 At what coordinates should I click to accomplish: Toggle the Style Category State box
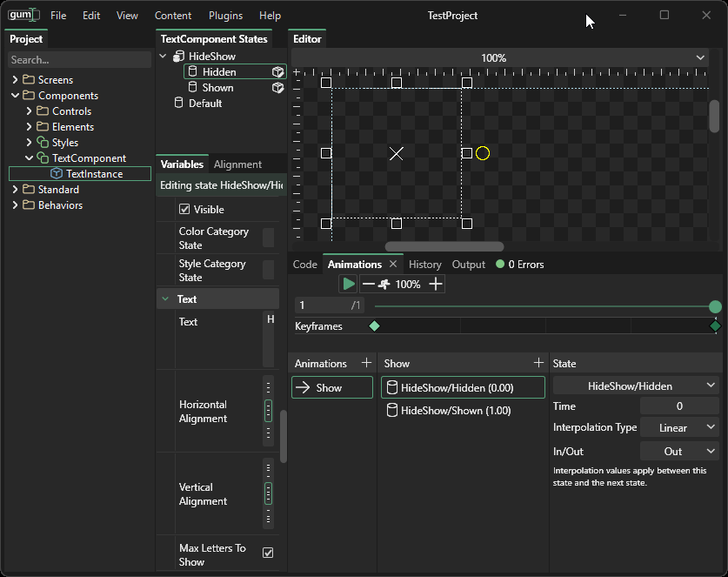click(x=268, y=270)
